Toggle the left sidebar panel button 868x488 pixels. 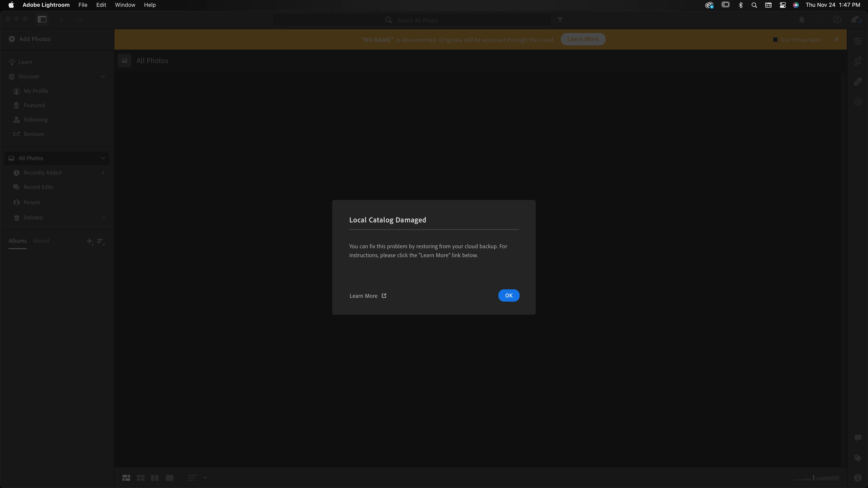click(42, 19)
